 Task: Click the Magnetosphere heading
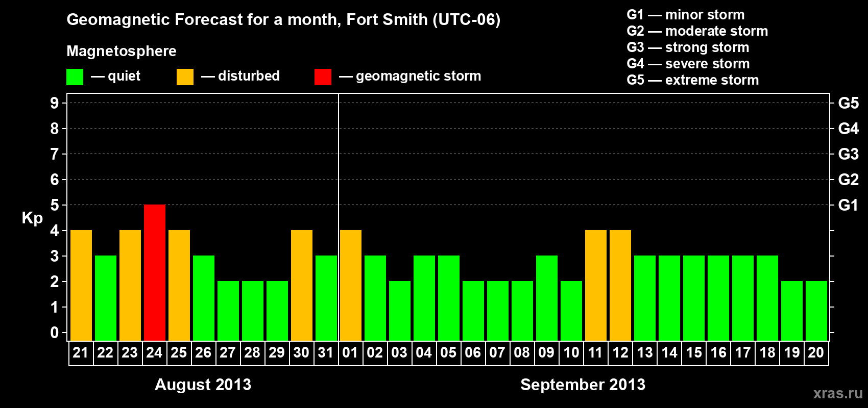[x=122, y=51]
